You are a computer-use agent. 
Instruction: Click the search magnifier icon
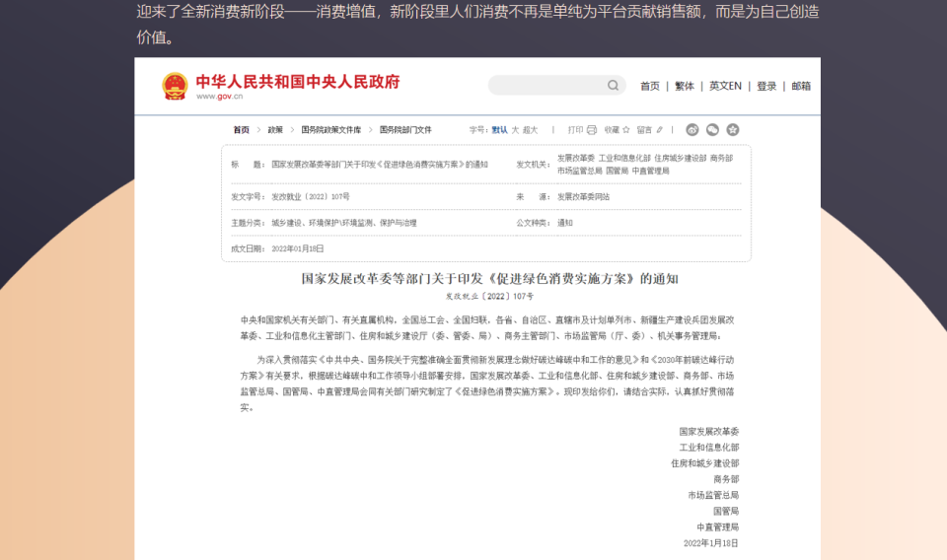[x=613, y=85]
